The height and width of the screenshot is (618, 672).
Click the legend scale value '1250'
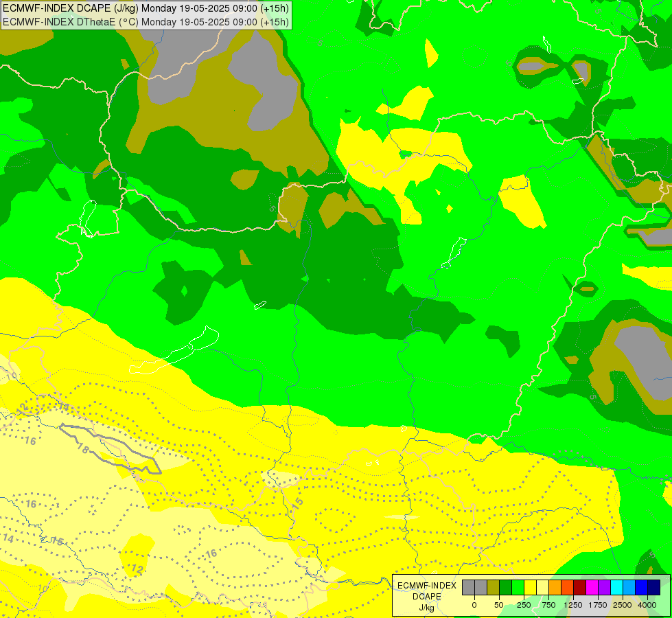click(573, 605)
